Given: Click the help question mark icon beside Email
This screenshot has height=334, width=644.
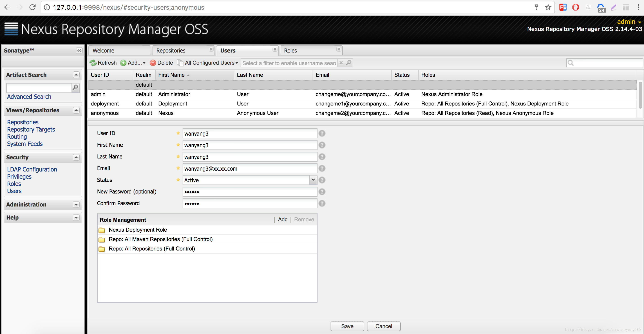Looking at the screenshot, I should pos(322,168).
